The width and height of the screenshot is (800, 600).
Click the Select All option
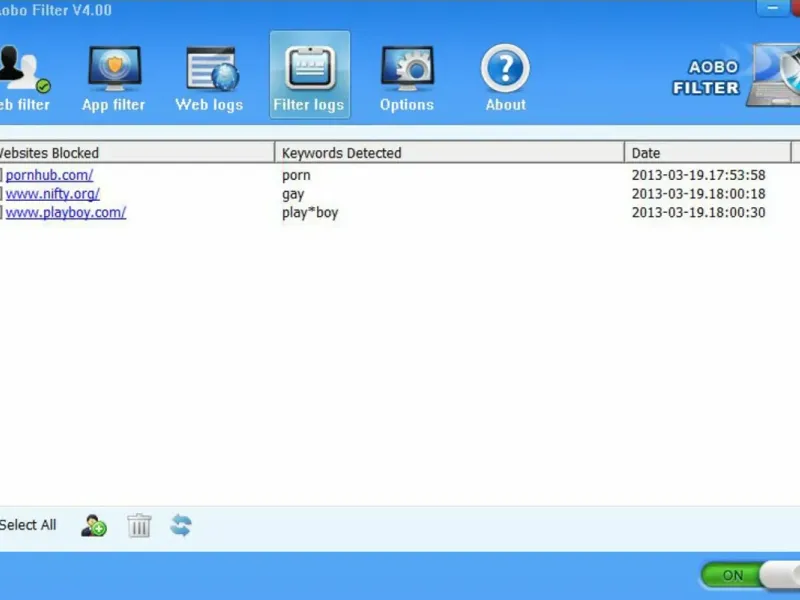tap(28, 525)
